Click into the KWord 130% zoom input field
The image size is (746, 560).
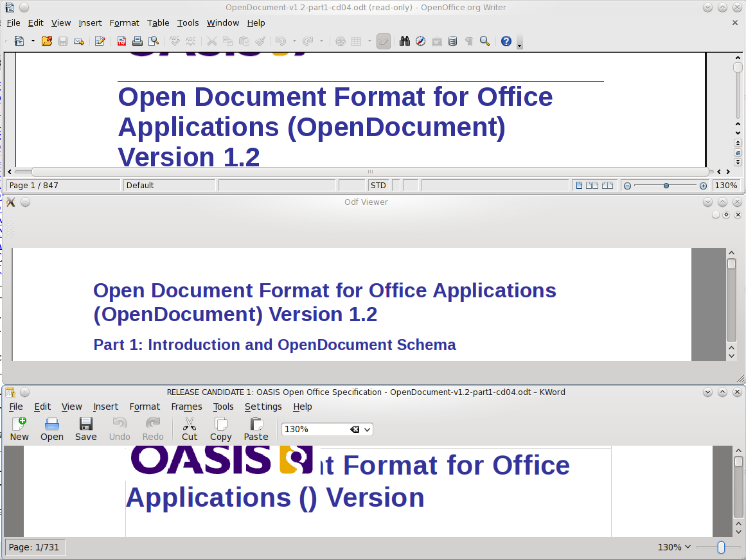coord(315,429)
